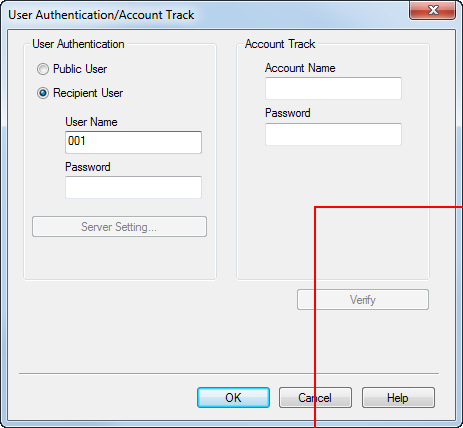Image resolution: width=463 pixels, height=428 pixels.
Task: Click the Password label under User Authentication
Action: (x=88, y=167)
